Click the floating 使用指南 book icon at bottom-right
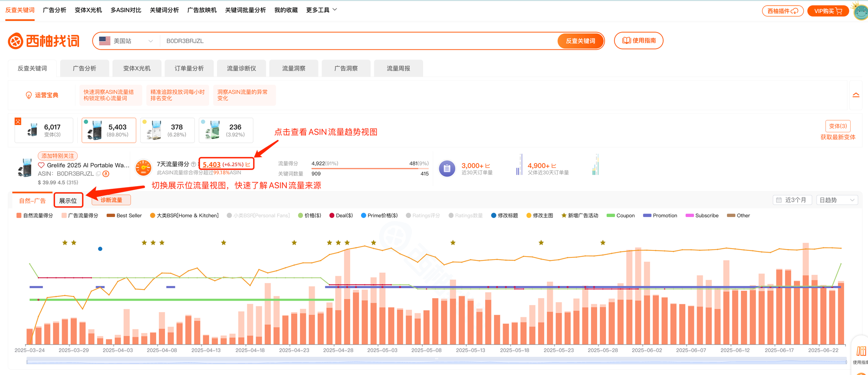This screenshot has height=375, width=868. tap(861, 351)
